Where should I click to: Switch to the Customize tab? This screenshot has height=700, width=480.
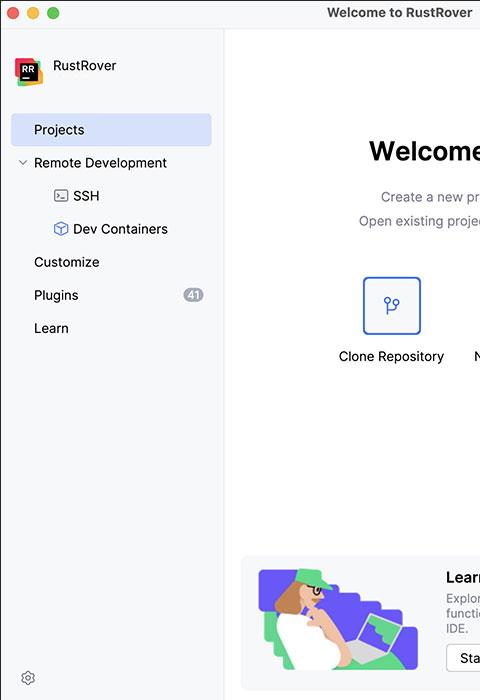(67, 262)
